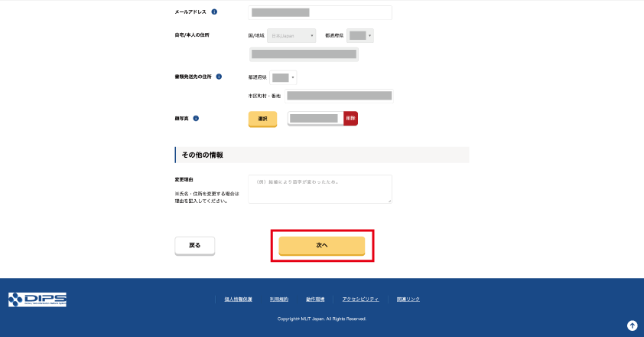Click the 変更理由 text area
644x337 pixels.
pos(320,189)
